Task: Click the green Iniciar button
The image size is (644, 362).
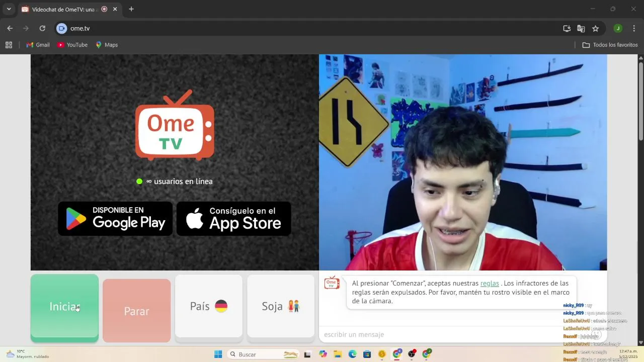Action: pyautogui.click(x=64, y=307)
